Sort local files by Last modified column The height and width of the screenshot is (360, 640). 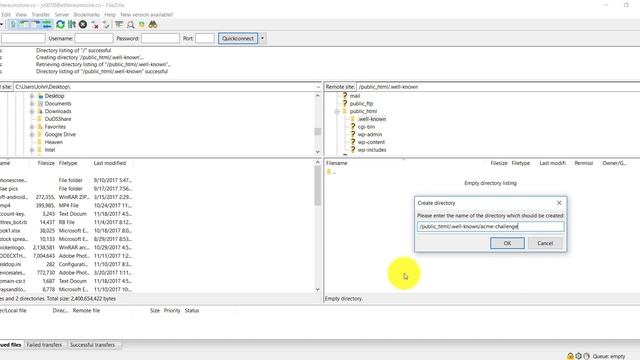tap(110, 163)
